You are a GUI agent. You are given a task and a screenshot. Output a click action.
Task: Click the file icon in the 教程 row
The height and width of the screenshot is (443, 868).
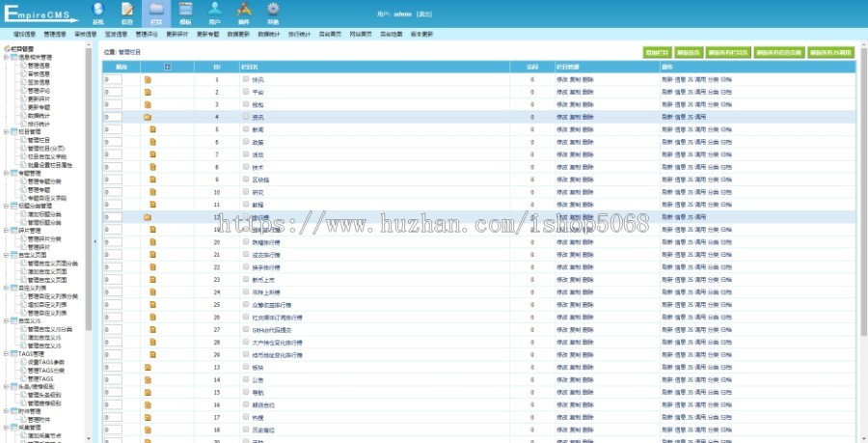click(152, 205)
